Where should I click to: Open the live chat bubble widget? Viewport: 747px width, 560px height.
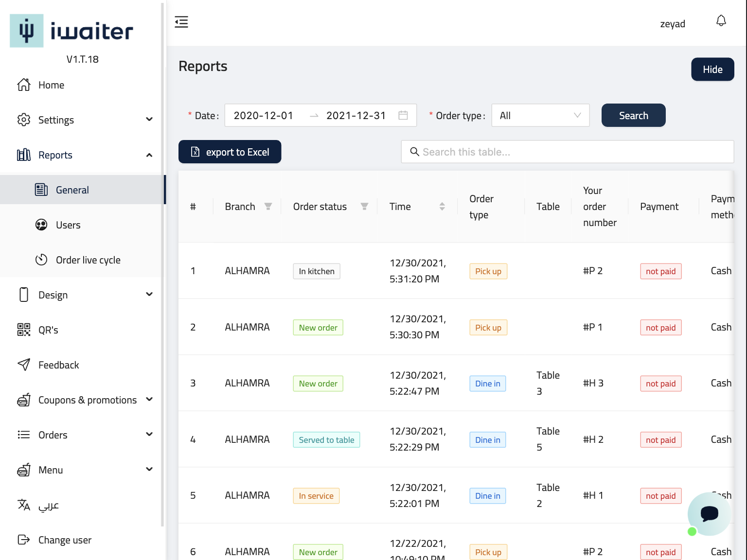[709, 513]
